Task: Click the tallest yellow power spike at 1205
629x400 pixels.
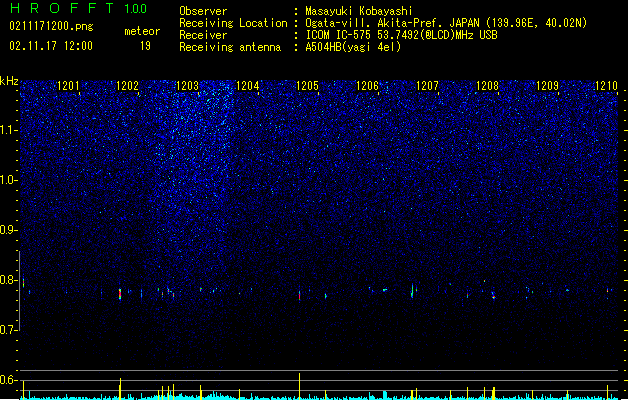Action: 299,386
